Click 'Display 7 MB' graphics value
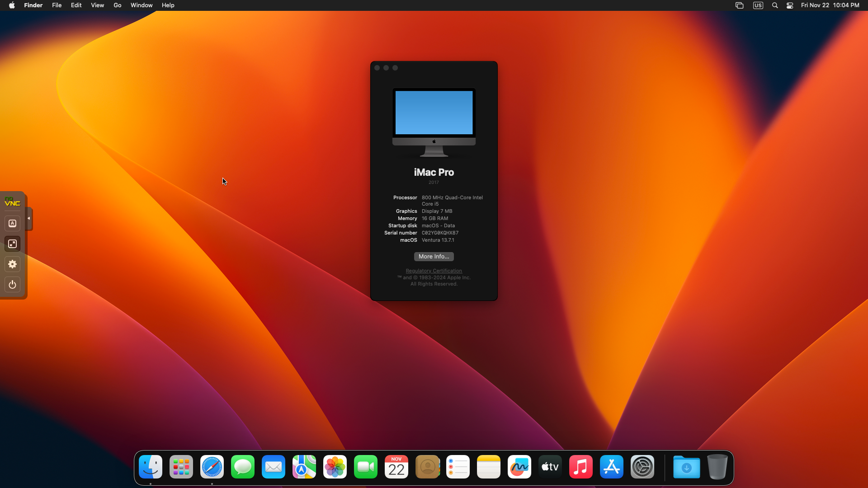Screen dimensions: 868x488 coord(437,211)
